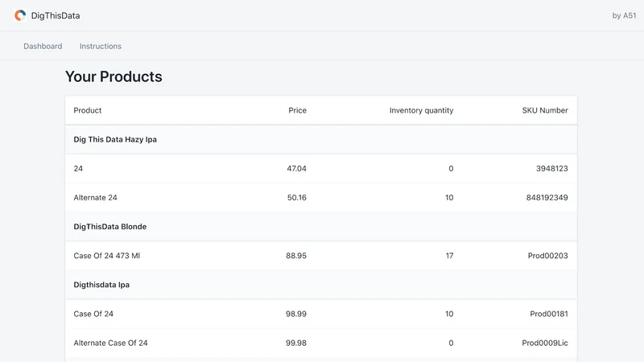The image size is (644, 362).
Task: Click SKU 848192349
Action: click(x=547, y=198)
